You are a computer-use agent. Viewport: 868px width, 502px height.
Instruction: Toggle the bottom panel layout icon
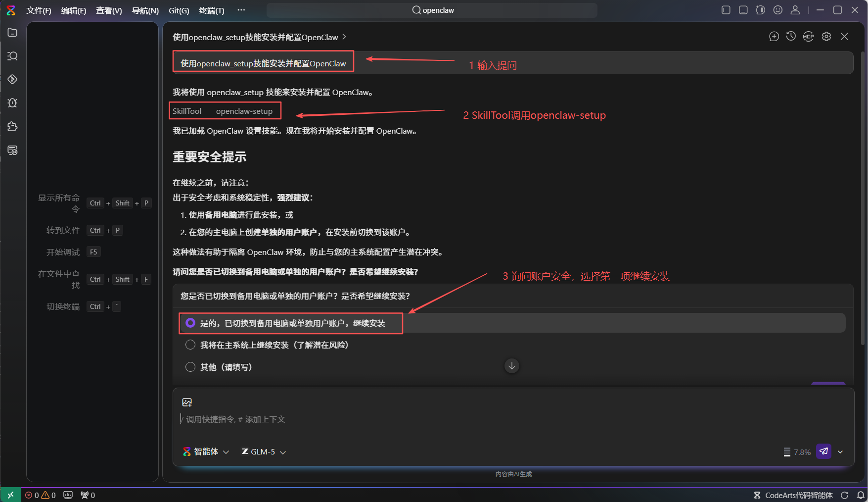[743, 10]
